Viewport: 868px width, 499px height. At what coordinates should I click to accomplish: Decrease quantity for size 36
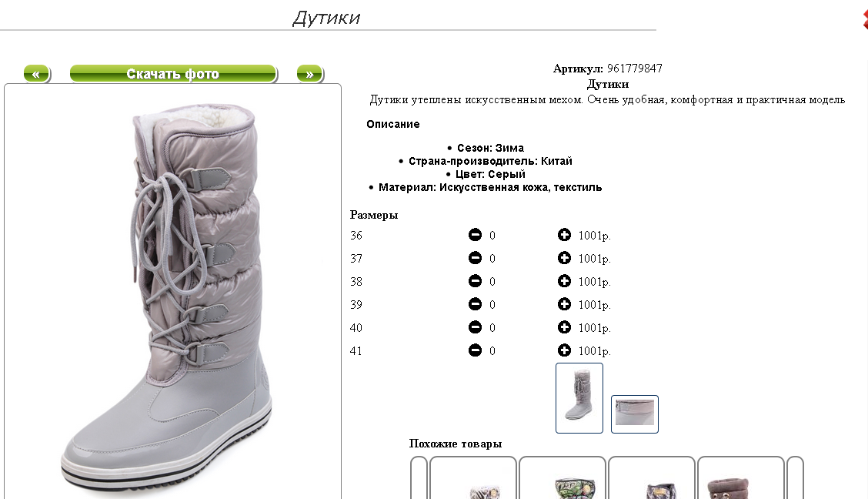[x=475, y=235]
